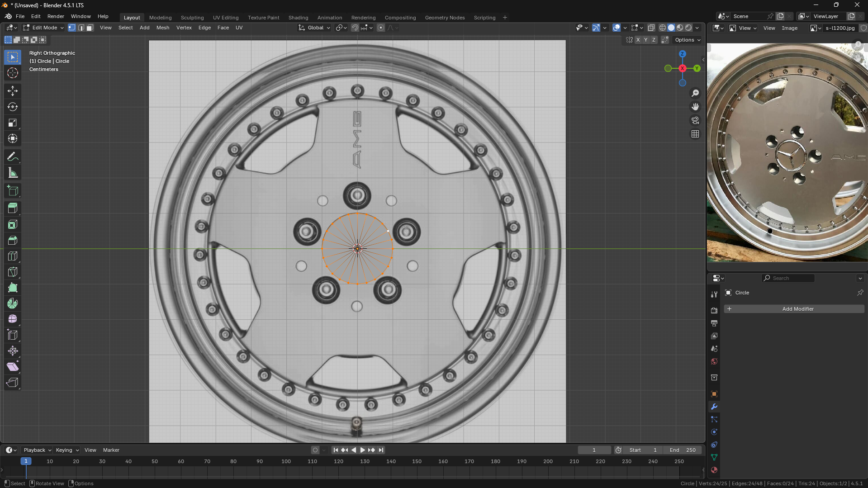
Task: Open the Edit Mode dropdown
Action: 43,28
